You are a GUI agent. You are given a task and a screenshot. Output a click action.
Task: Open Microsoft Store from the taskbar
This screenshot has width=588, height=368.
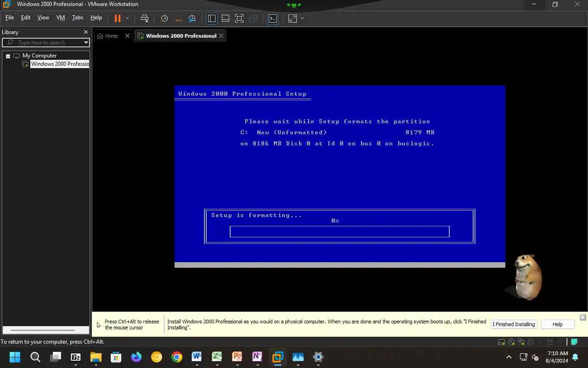click(x=116, y=357)
